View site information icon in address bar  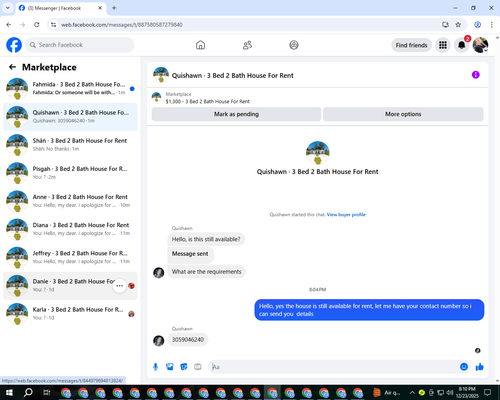53,25
